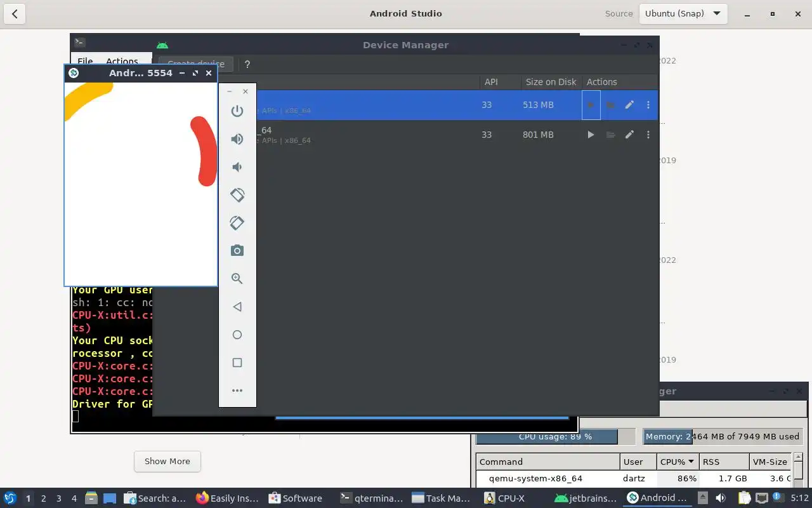
Task: Tap the emulator Overview square button
Action: [x=237, y=363]
